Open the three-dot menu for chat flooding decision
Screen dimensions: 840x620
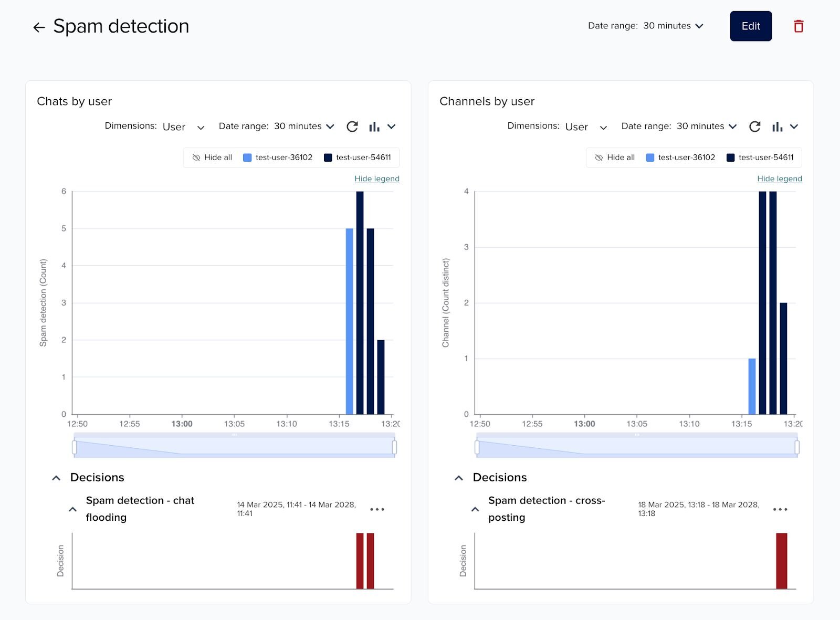[377, 509]
